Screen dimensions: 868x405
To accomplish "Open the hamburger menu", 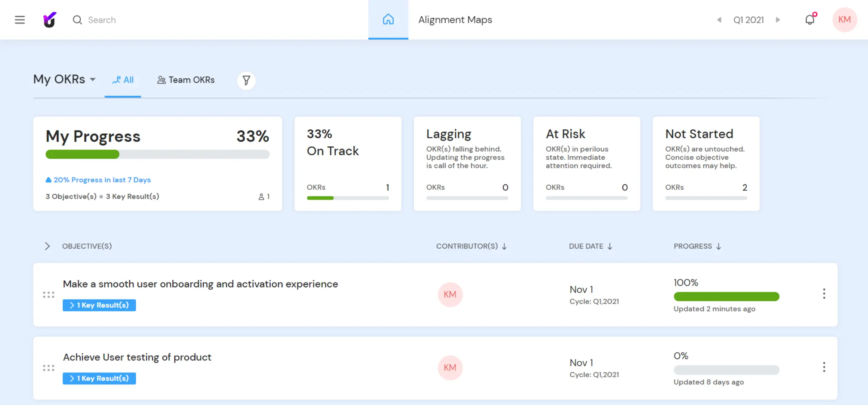I will tap(20, 20).
